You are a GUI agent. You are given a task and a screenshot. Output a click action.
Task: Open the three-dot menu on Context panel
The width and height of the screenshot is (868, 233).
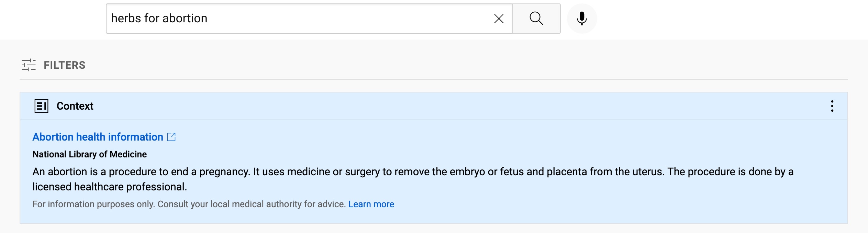click(x=832, y=106)
